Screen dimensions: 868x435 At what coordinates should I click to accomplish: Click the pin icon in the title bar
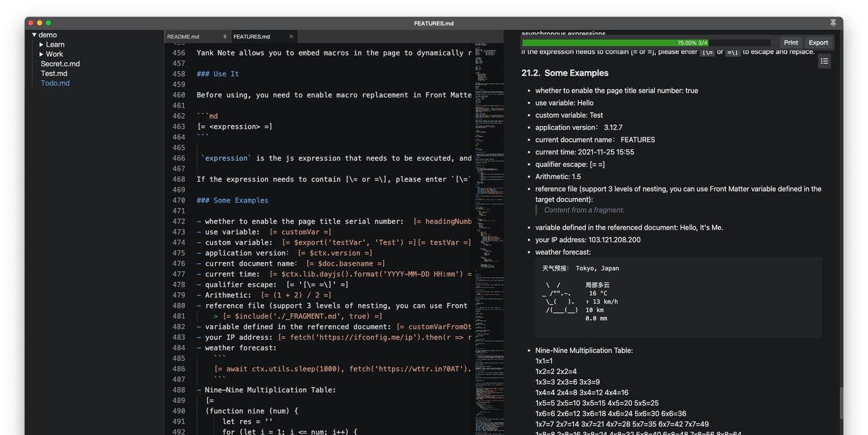[x=833, y=23]
